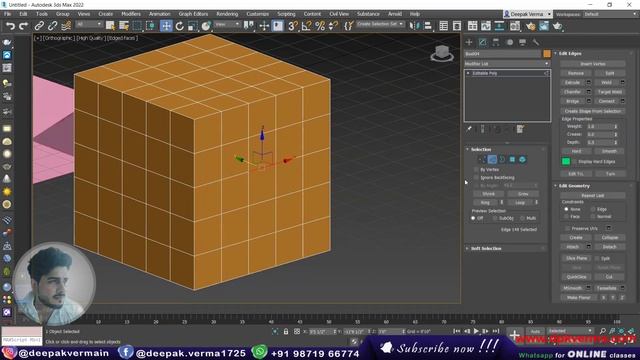Open the Scripting menu
The height and width of the screenshot is (360, 640).
(x=286, y=14)
